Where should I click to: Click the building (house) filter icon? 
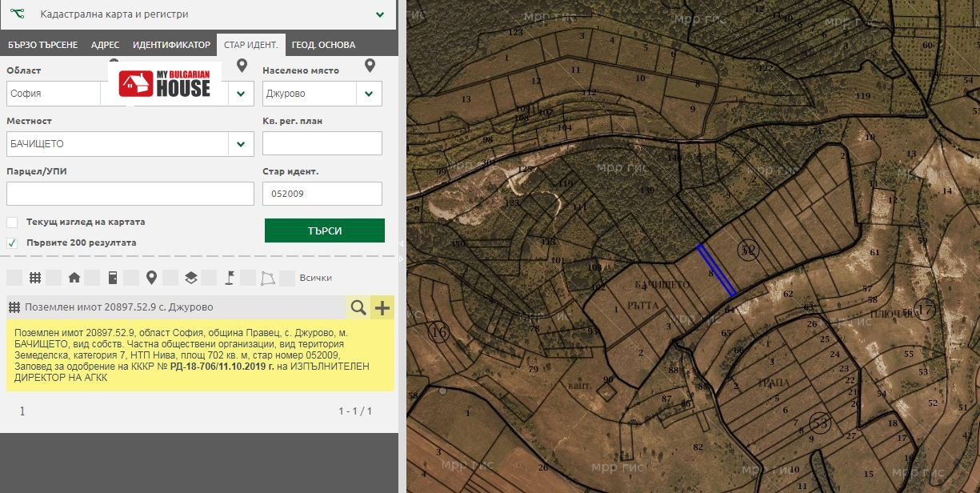[74, 278]
